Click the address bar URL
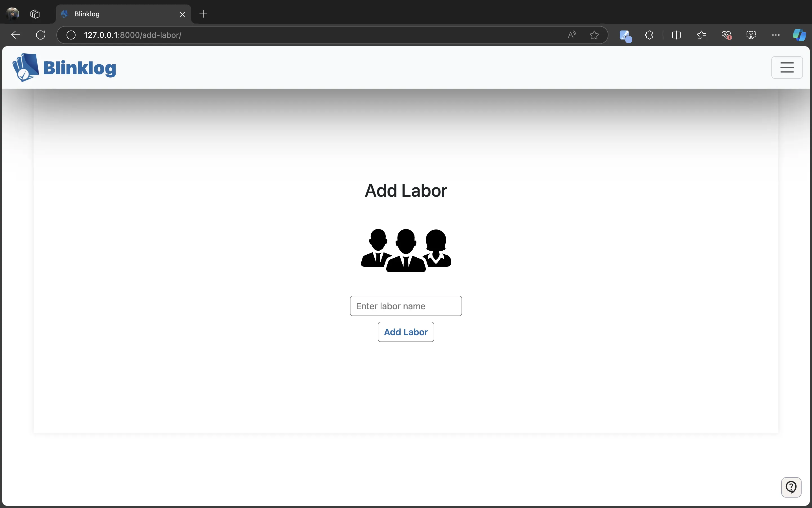The height and width of the screenshot is (508, 812). 133,35
